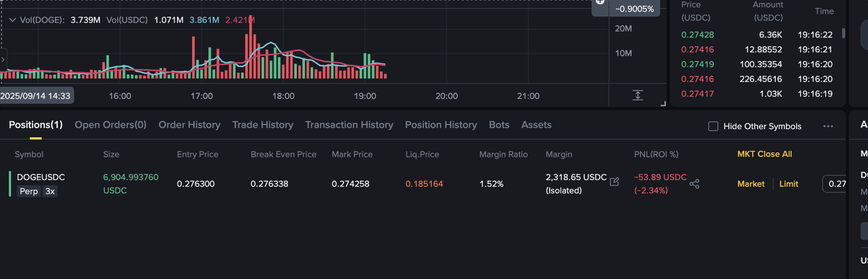Click size value 6,904.993760 USDC

click(x=131, y=184)
